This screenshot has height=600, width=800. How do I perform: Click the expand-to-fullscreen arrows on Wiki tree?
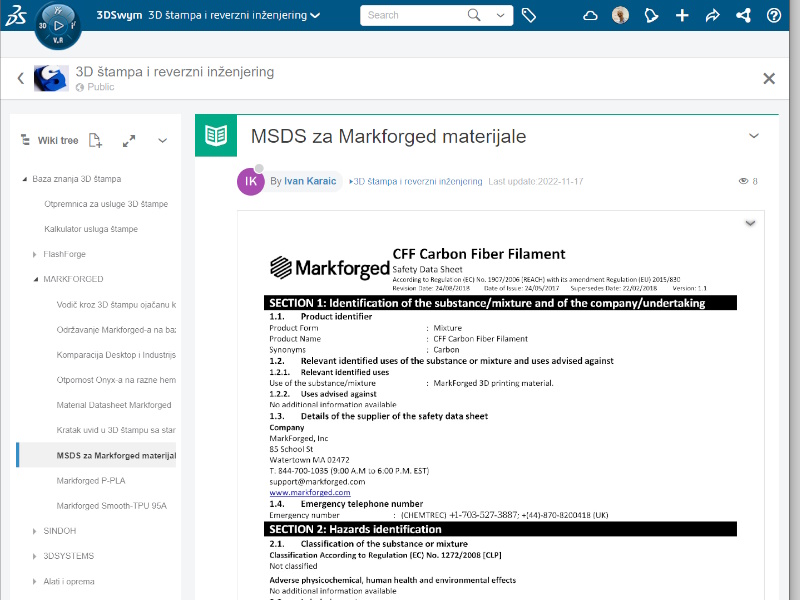pos(129,140)
